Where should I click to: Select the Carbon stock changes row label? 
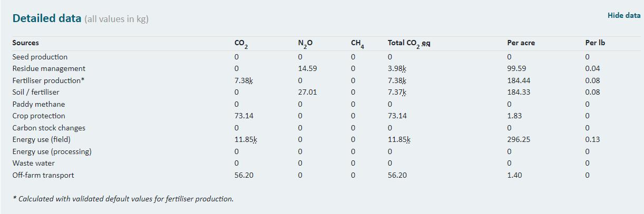(x=49, y=128)
